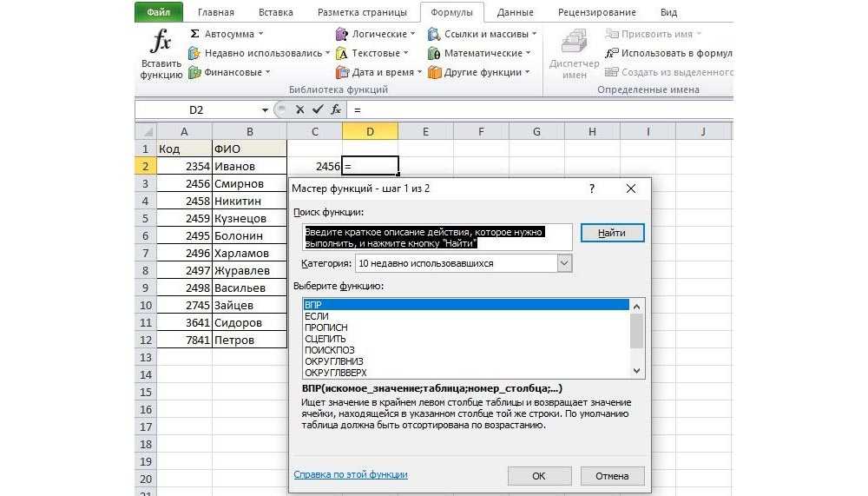Switch to the Данные ribbon tab
Viewport: 868px width, 496px height.
tap(516, 12)
